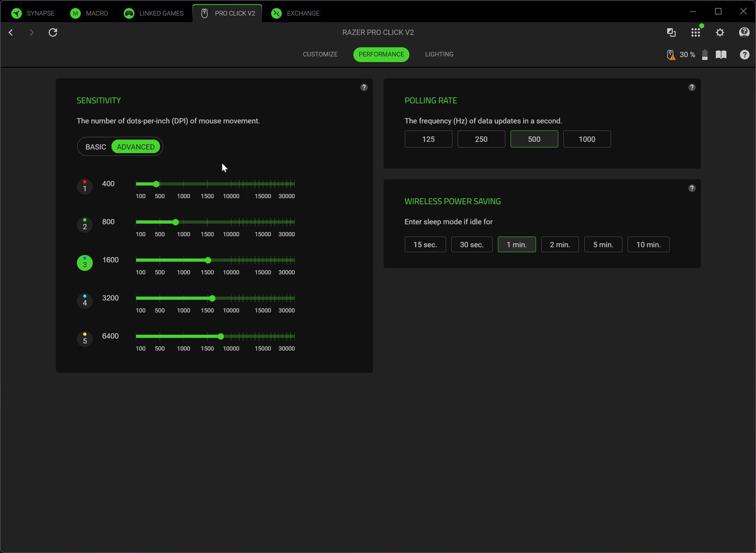Open the Linked Games tab

pyautogui.click(x=153, y=13)
